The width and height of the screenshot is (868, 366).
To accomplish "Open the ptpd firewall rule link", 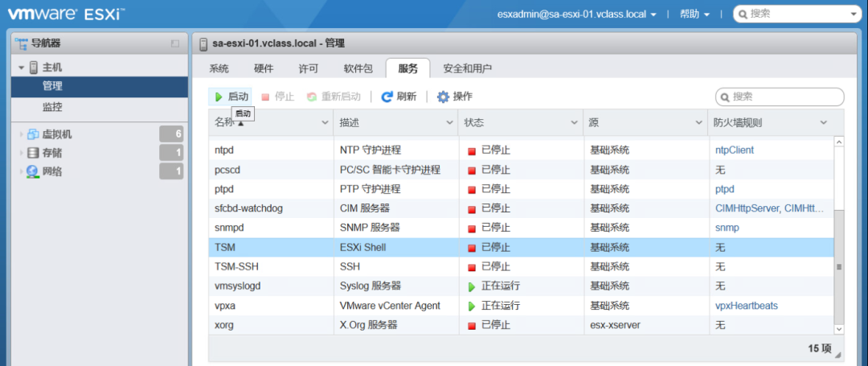I will (x=725, y=189).
